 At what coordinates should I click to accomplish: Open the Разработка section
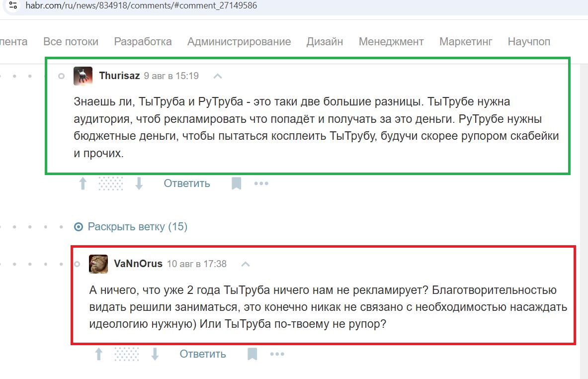click(x=143, y=41)
